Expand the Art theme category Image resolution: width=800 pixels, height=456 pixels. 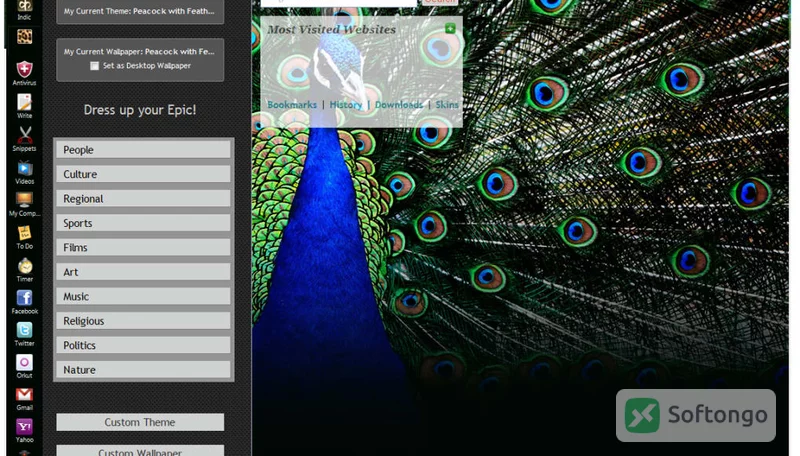click(143, 272)
